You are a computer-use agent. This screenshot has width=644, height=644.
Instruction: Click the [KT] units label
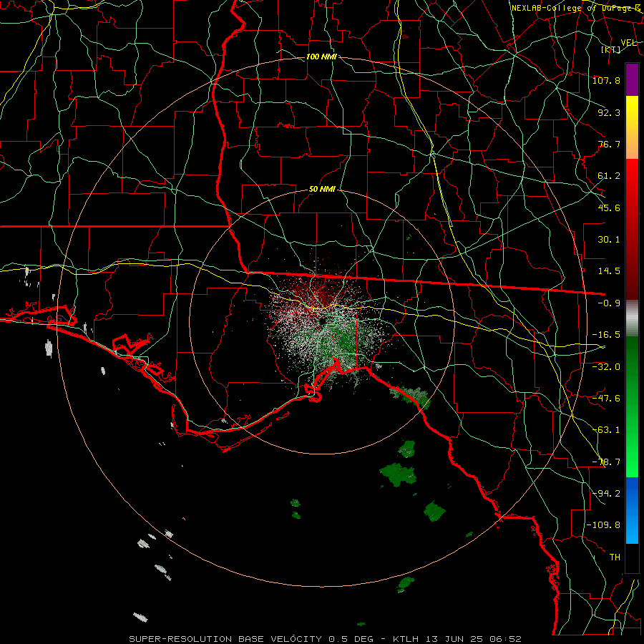(610, 49)
